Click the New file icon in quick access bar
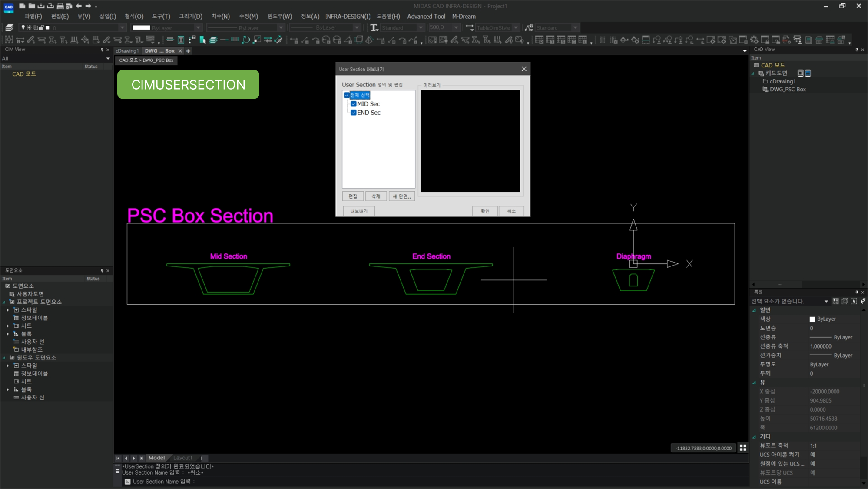 [22, 6]
